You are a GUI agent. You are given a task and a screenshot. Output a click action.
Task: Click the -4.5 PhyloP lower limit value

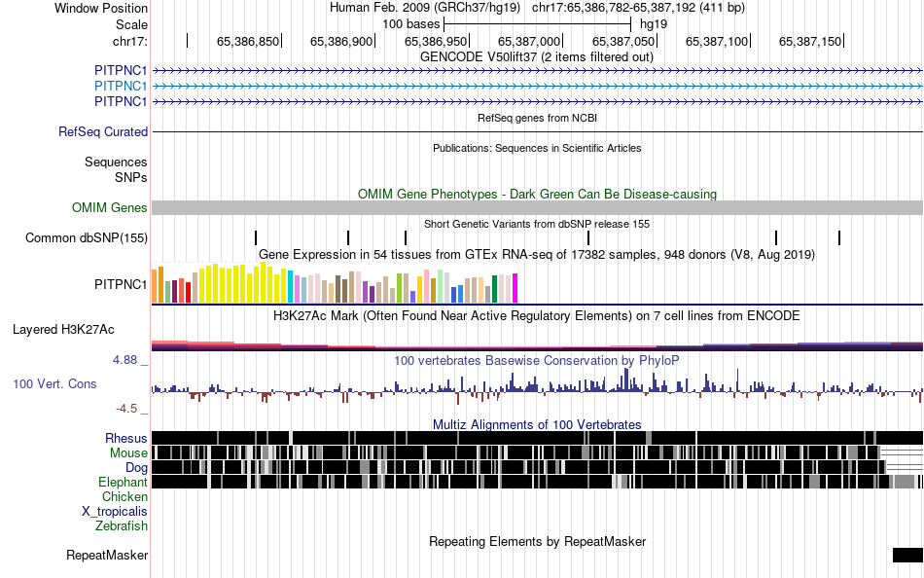[x=126, y=408]
